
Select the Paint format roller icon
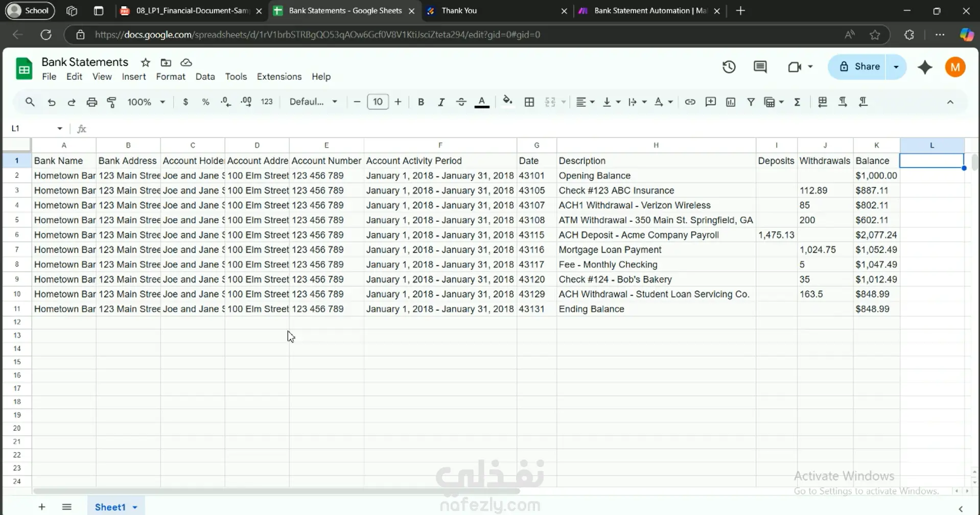coord(111,102)
